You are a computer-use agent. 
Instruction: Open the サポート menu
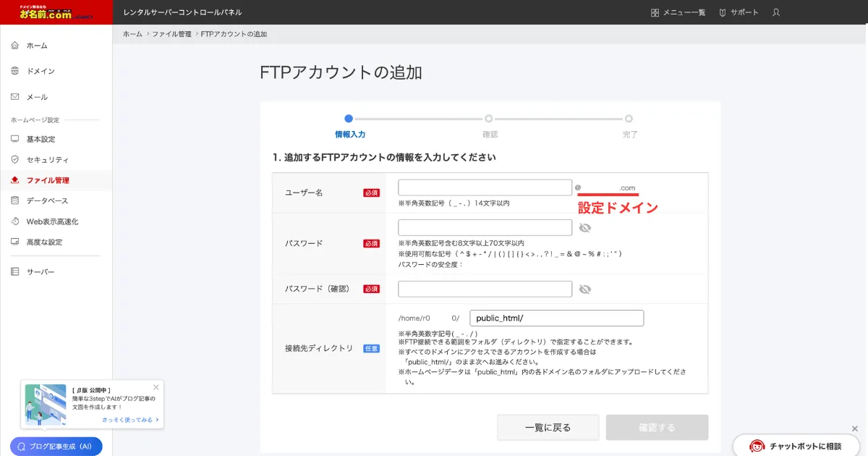pyautogui.click(x=739, y=12)
